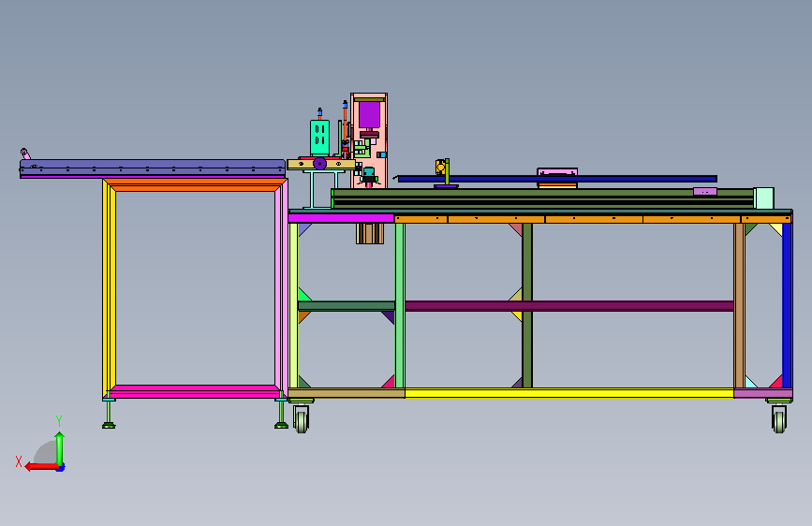
Task: Select the magenta top plate segment
Action: pos(341,218)
